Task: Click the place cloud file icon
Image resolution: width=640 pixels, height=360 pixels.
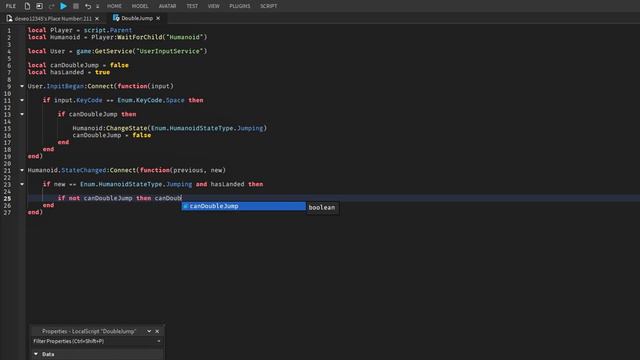Action: click(x=9, y=18)
